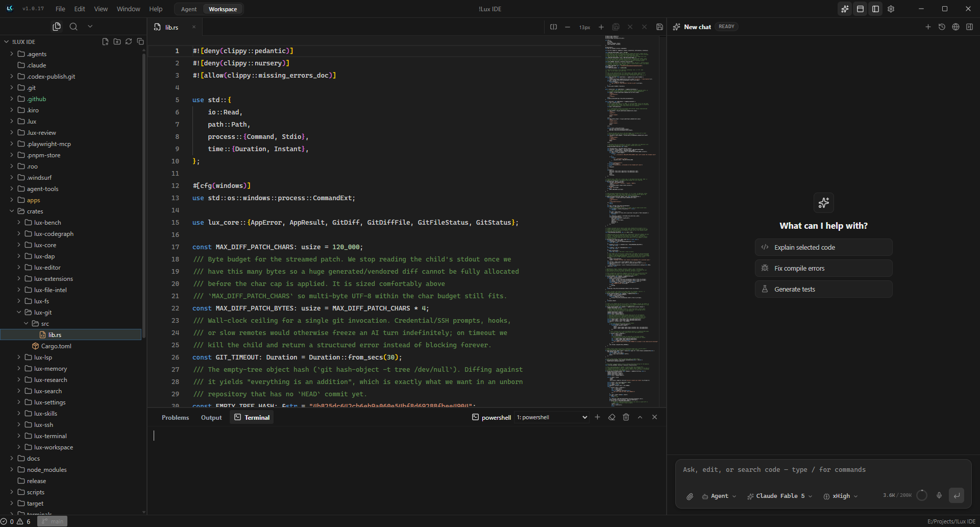The width and height of the screenshot is (980, 527).
Task: Expand the lux-core folder
Action: [x=19, y=245]
